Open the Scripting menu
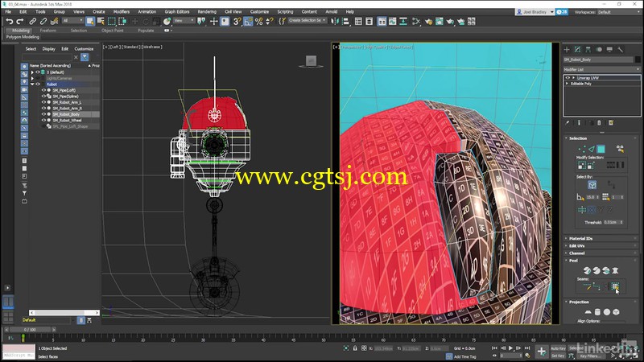The height and width of the screenshot is (362, 644). pyautogui.click(x=285, y=11)
